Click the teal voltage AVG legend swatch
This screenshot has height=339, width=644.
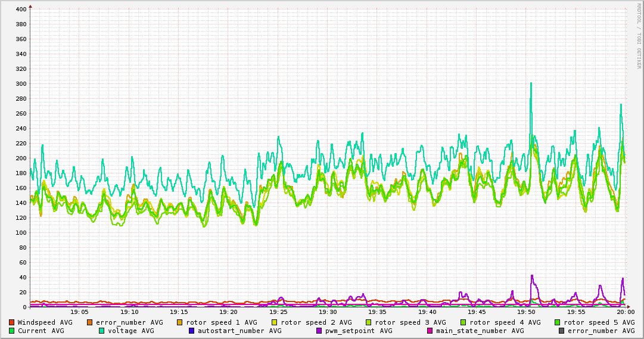[101, 331]
